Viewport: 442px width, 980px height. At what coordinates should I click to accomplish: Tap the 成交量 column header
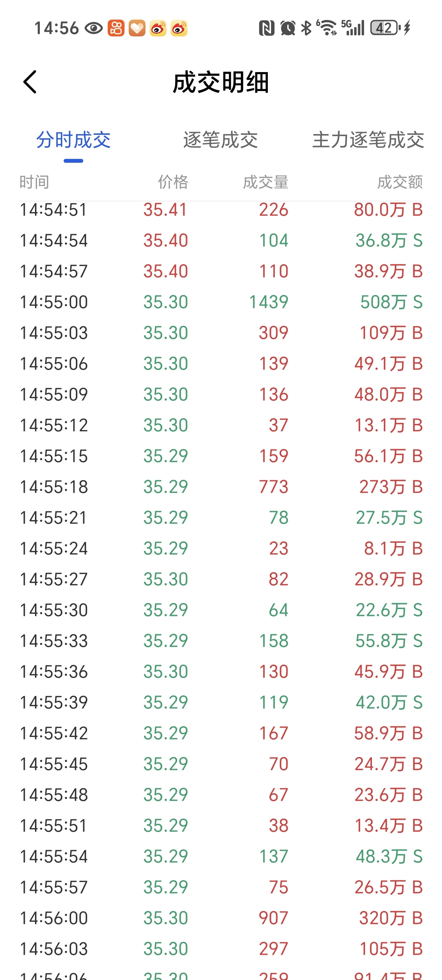[x=266, y=182]
